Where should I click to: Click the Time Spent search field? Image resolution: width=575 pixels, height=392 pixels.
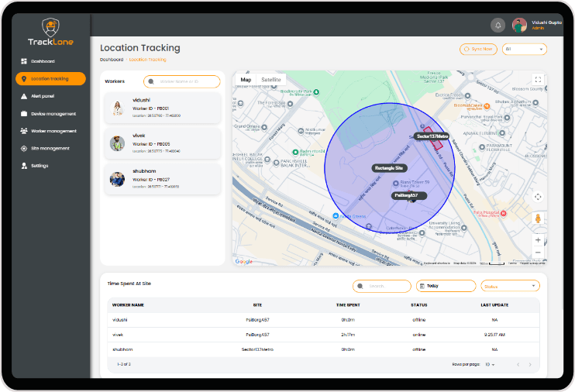[x=382, y=286]
